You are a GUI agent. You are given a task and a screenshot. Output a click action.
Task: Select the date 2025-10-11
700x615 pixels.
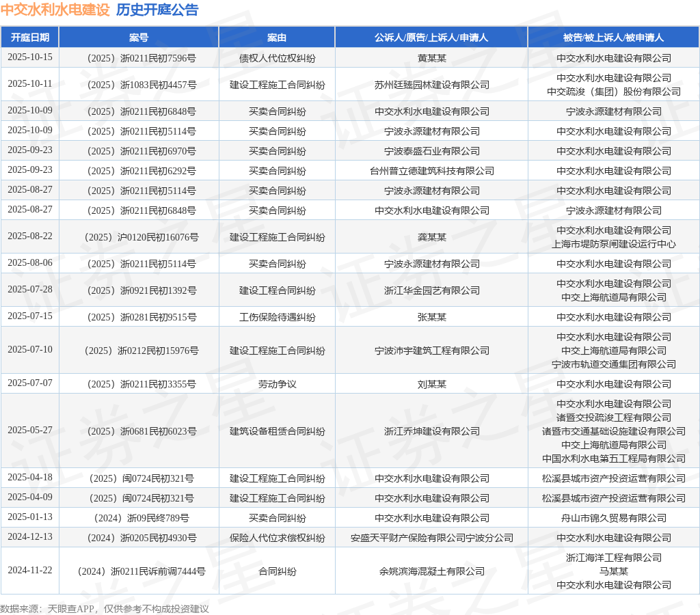(x=30, y=84)
